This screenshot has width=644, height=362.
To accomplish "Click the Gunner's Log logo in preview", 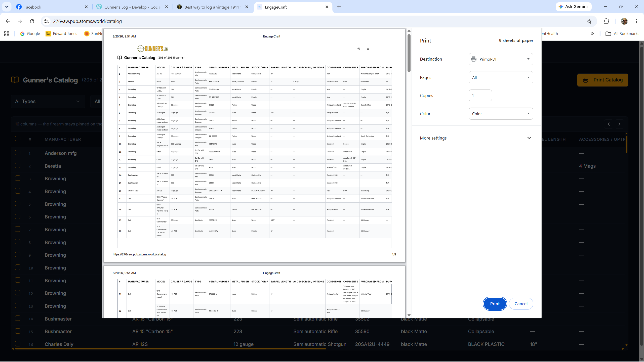I will pos(152,49).
